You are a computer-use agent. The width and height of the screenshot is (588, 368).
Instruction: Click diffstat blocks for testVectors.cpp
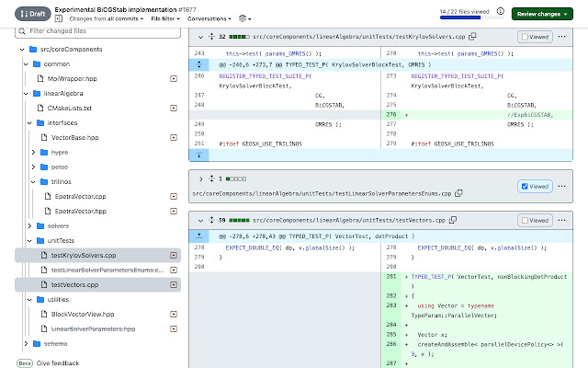(239, 220)
